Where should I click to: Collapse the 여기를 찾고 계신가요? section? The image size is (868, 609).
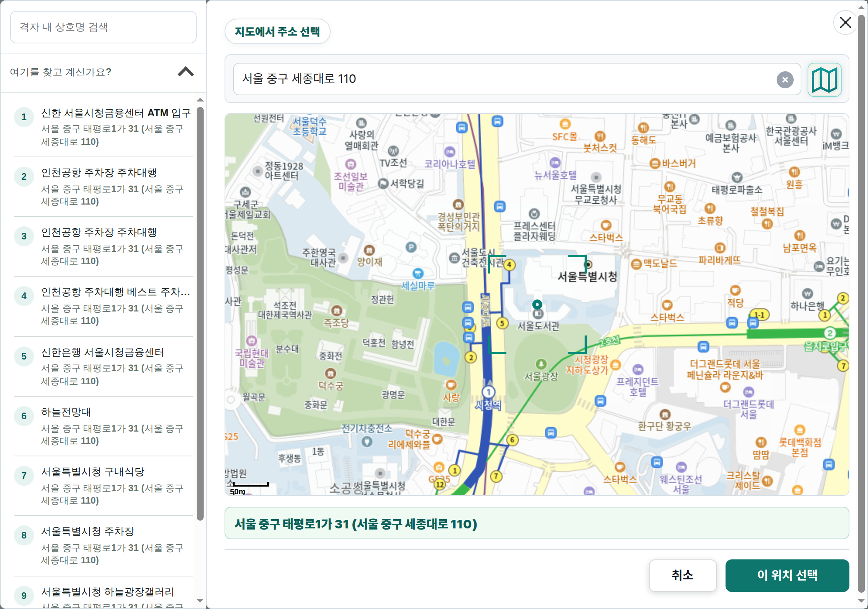(185, 72)
